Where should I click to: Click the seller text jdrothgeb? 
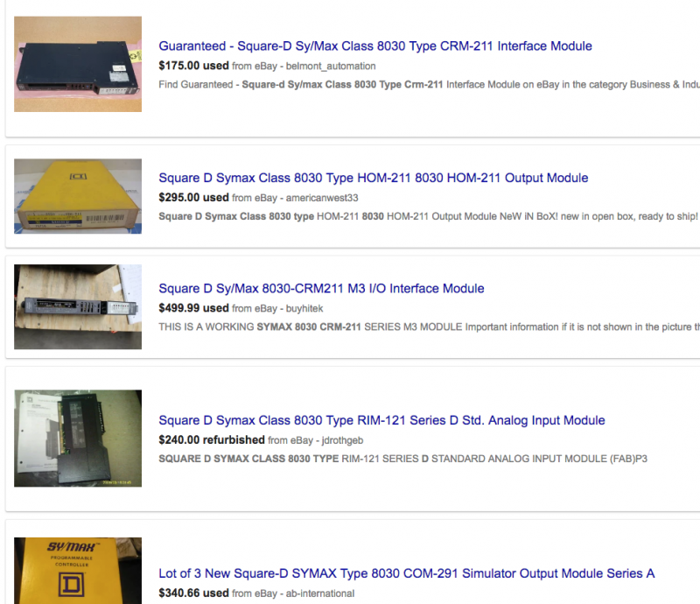[342, 440]
